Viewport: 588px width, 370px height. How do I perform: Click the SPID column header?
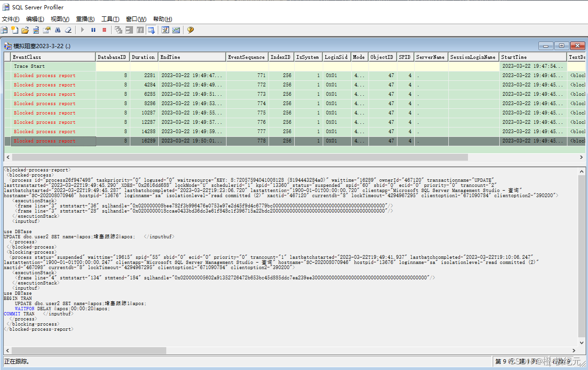[405, 57]
